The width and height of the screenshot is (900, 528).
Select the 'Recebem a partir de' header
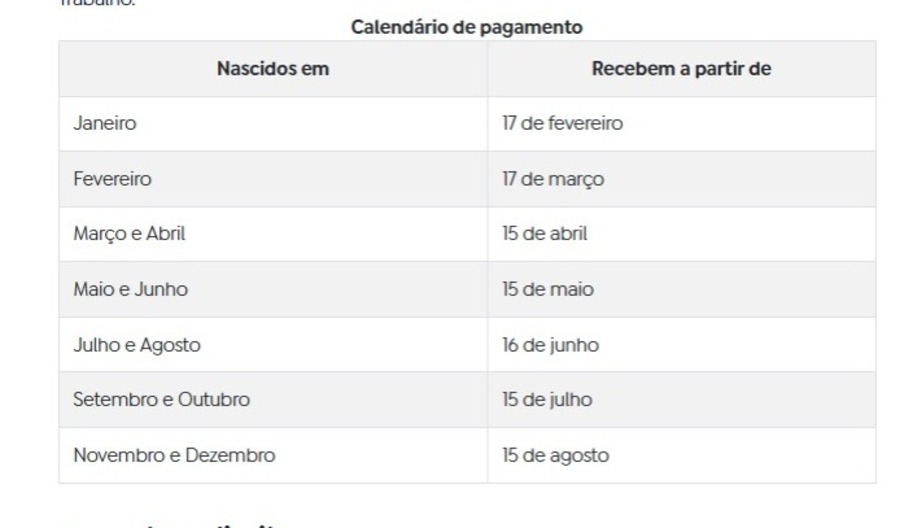tap(682, 69)
